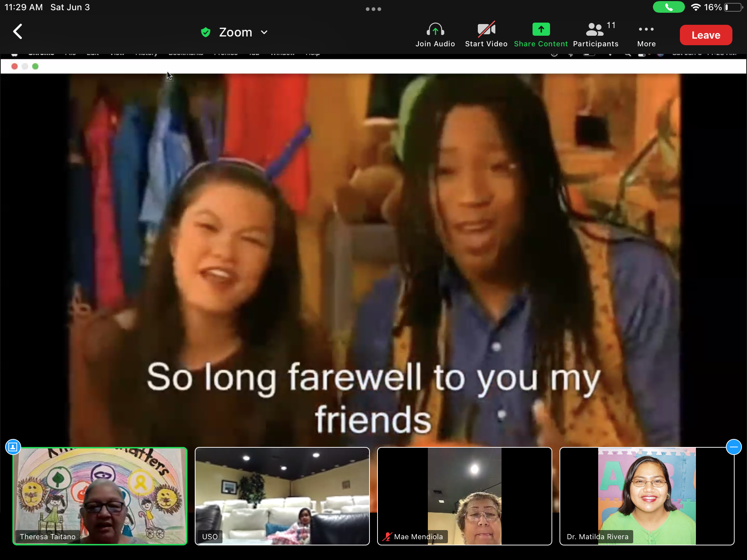Tap Join Audio headphone button
Screen dimensions: 747x560
click(x=435, y=35)
